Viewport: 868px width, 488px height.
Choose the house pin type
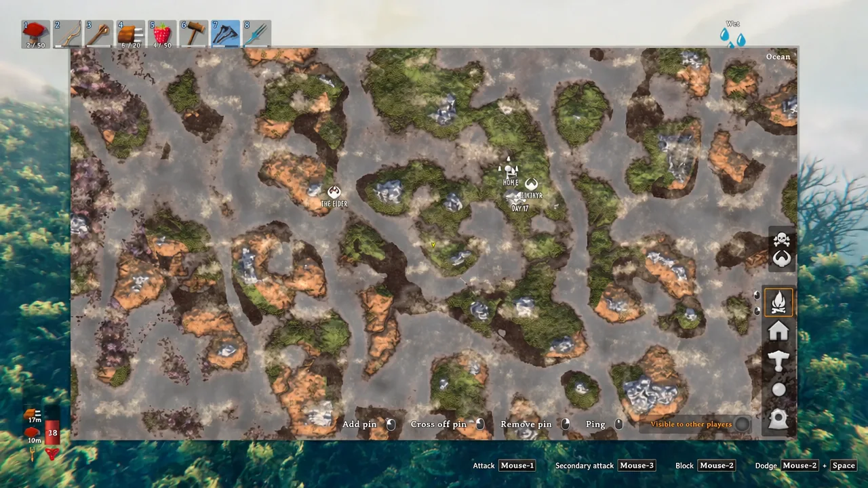pyautogui.click(x=779, y=331)
